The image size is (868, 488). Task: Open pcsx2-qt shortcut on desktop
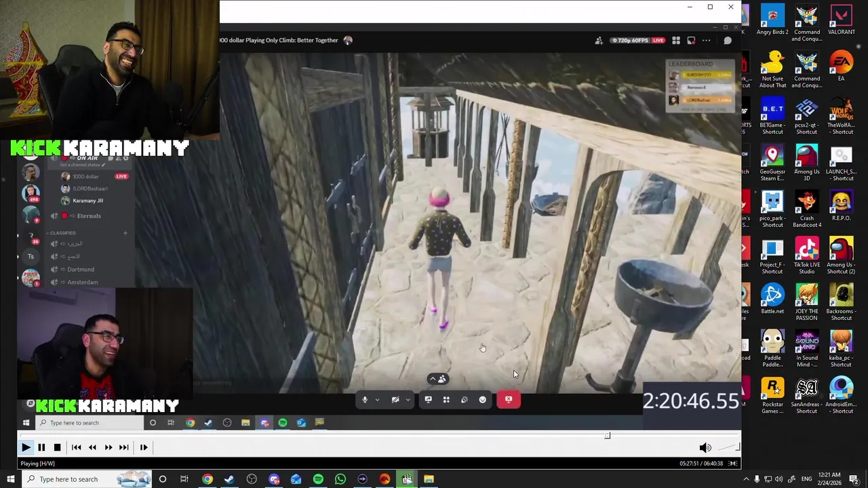[x=806, y=117]
